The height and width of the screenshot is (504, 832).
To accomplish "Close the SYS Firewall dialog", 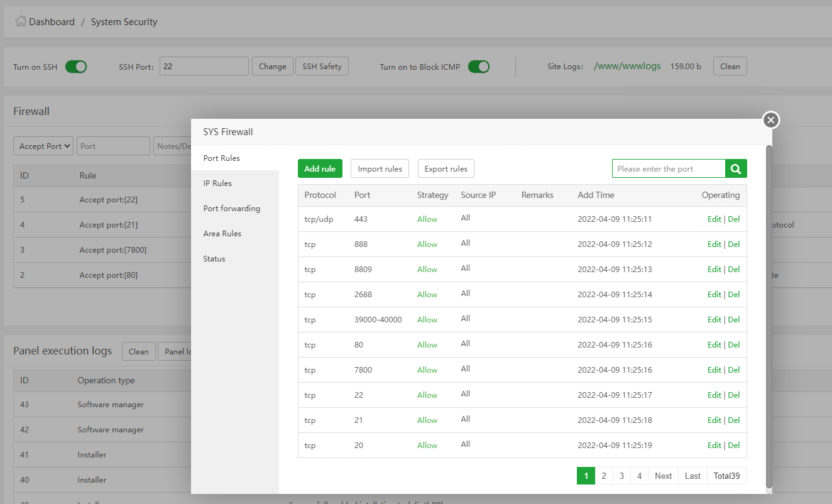I will (x=771, y=120).
